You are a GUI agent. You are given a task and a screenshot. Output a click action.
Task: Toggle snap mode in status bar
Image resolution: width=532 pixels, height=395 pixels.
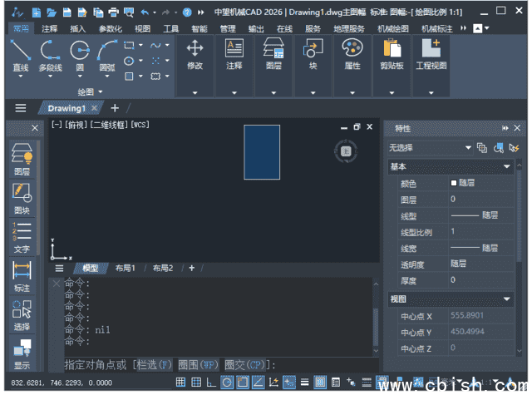pos(180,383)
